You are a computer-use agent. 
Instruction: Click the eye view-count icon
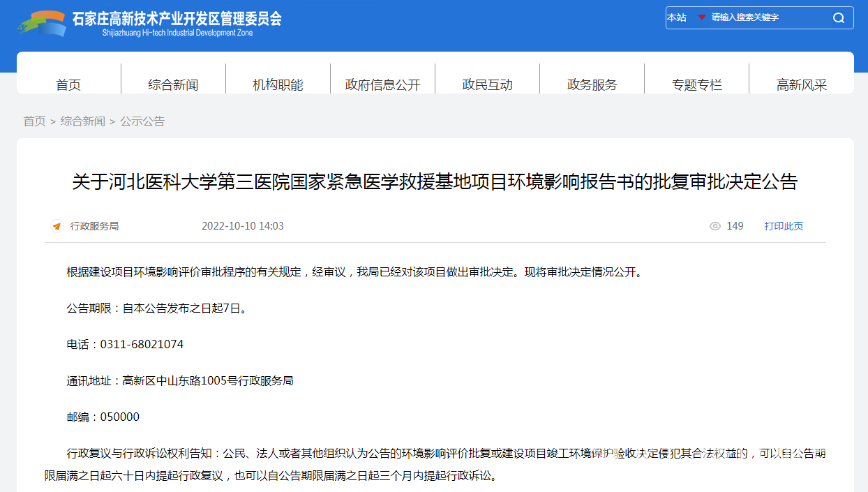pos(714,226)
